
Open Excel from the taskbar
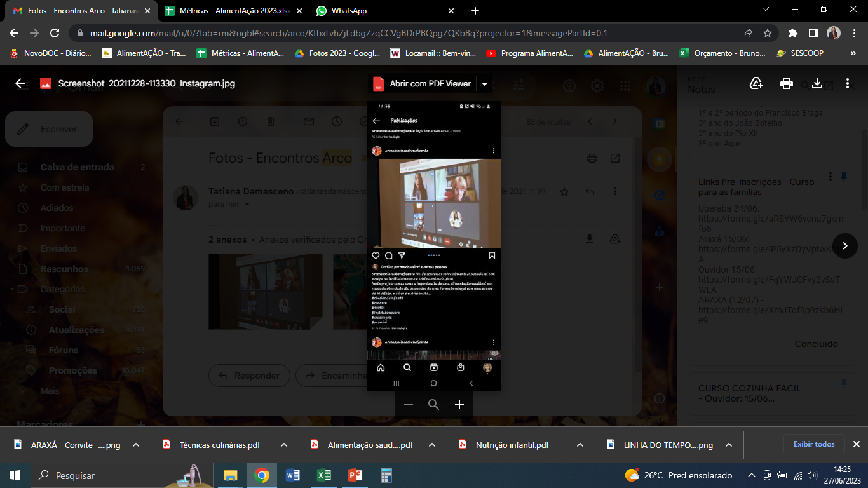point(324,475)
